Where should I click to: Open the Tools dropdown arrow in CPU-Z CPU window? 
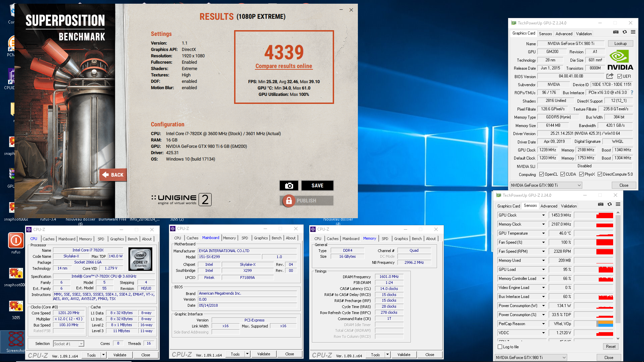103,355
